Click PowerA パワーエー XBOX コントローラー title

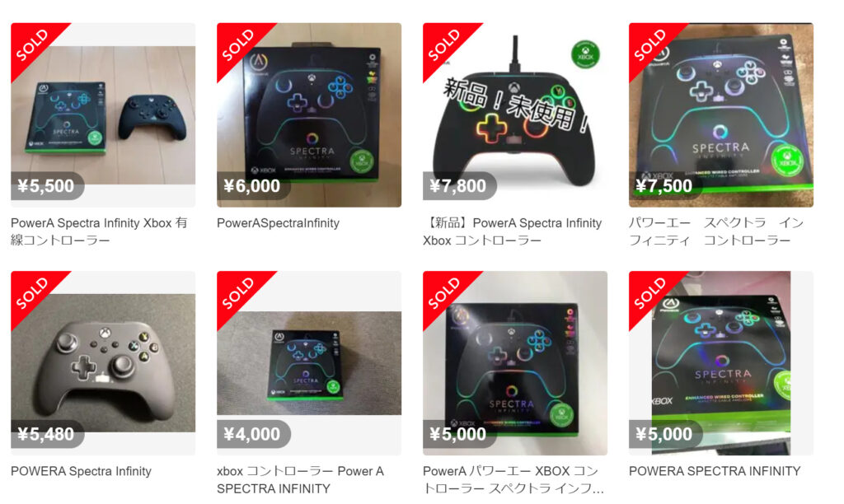(513, 480)
